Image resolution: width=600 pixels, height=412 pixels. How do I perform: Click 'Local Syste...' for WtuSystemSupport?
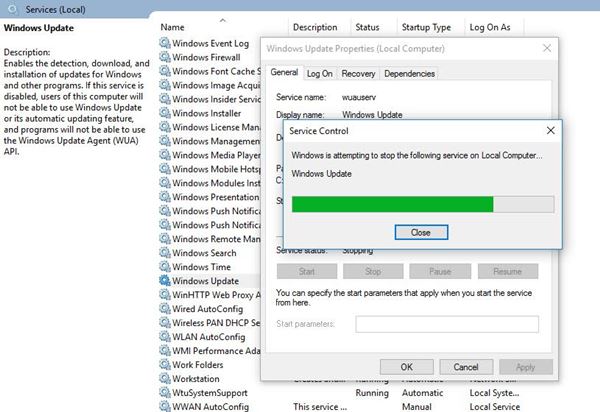point(494,393)
